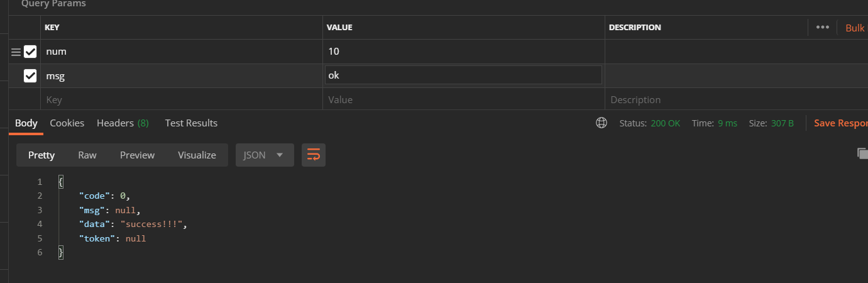Switch to the Test Results tab
The height and width of the screenshot is (283, 868).
191,123
